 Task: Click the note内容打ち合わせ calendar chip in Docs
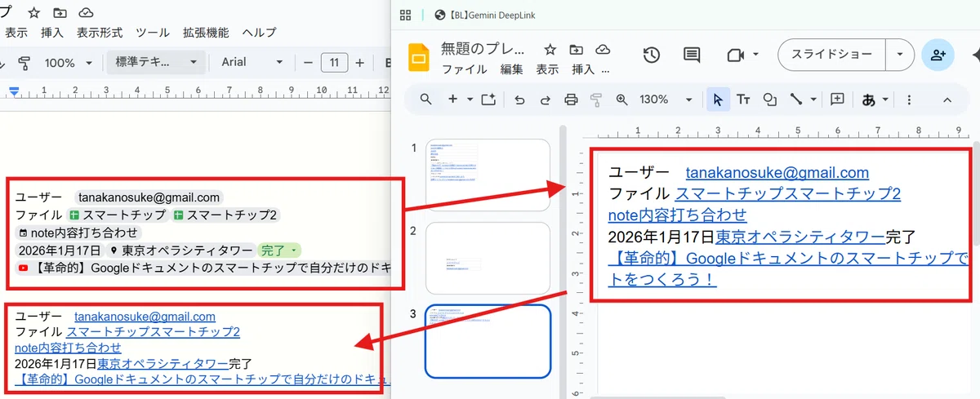point(78,233)
